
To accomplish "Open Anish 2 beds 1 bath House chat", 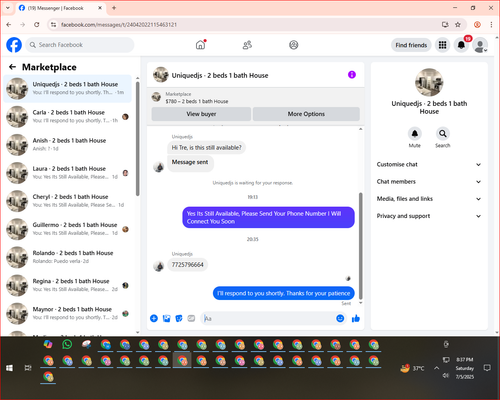I will [x=68, y=145].
